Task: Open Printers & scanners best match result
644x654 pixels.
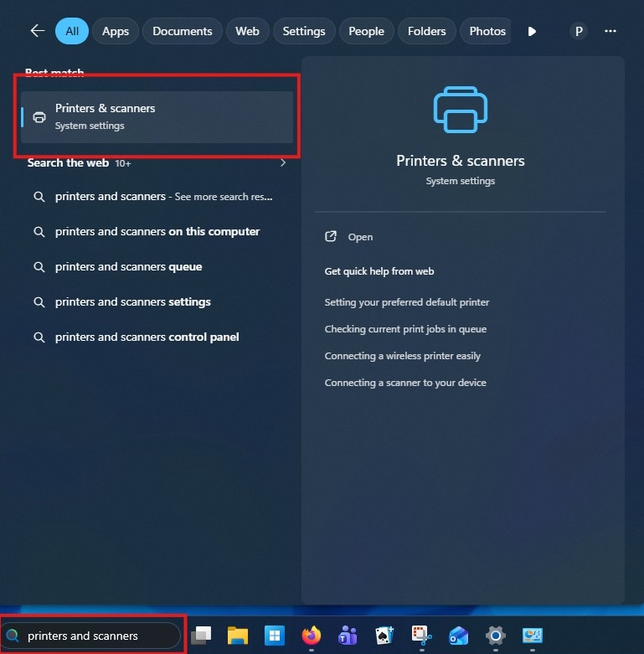Action: click(157, 117)
